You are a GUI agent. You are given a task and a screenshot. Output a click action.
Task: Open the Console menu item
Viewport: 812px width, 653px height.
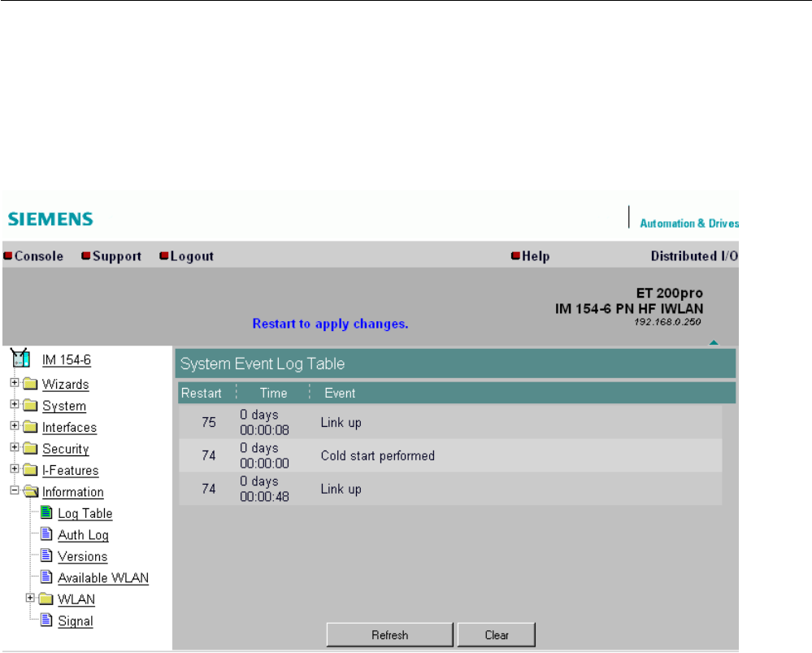[x=39, y=256]
